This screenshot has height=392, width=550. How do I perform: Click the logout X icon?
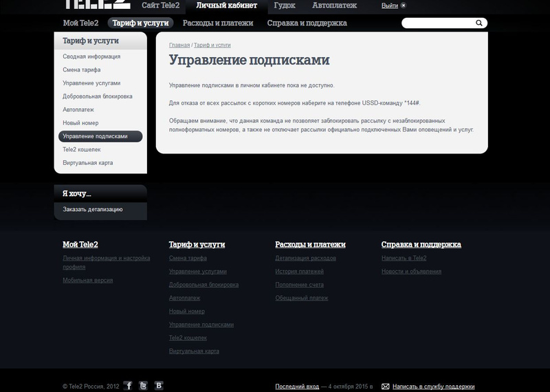point(404,6)
